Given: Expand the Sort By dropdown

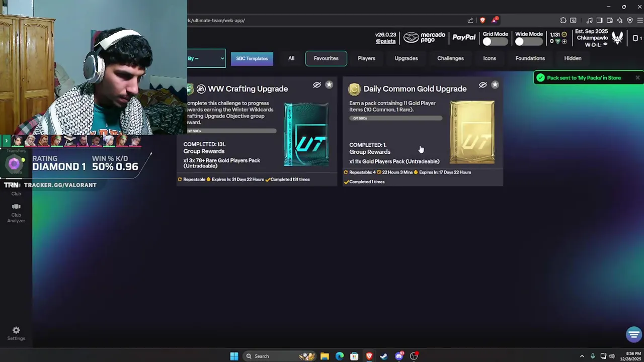Looking at the screenshot, I should 206,58.
